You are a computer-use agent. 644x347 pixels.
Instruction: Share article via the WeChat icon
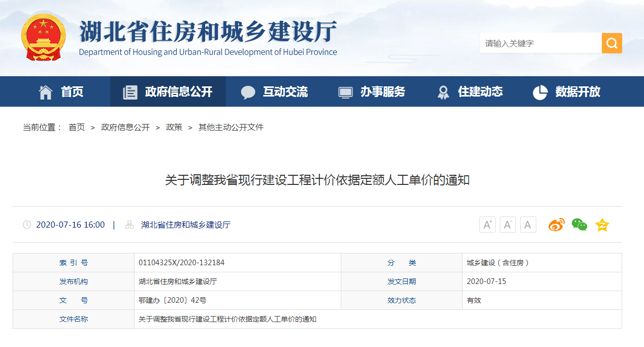point(579,224)
